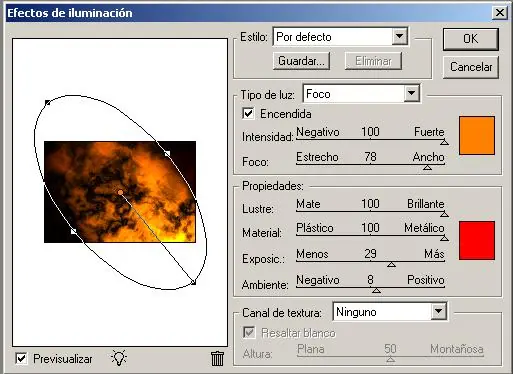The width and height of the screenshot is (513, 374).
Task: Click the Mate label
Action: (308, 204)
